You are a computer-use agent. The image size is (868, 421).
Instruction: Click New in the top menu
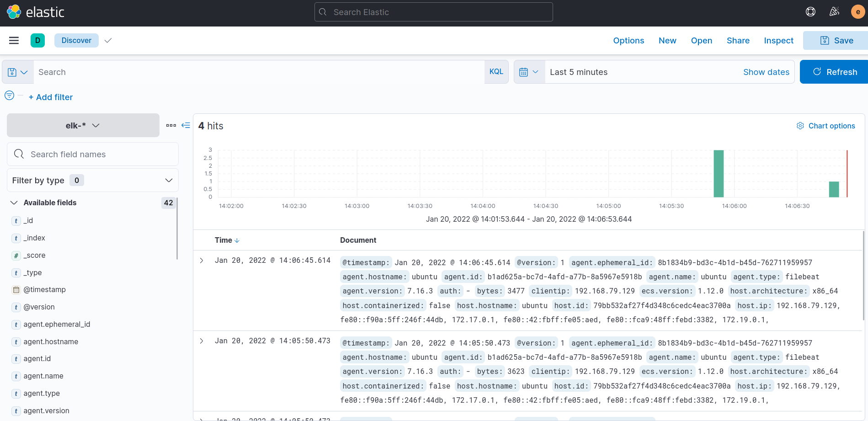667,41
